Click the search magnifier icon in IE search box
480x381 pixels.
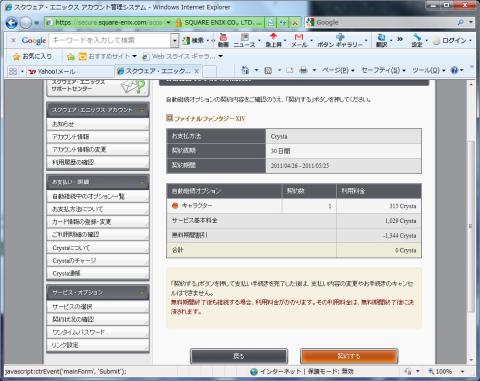pos(460,22)
